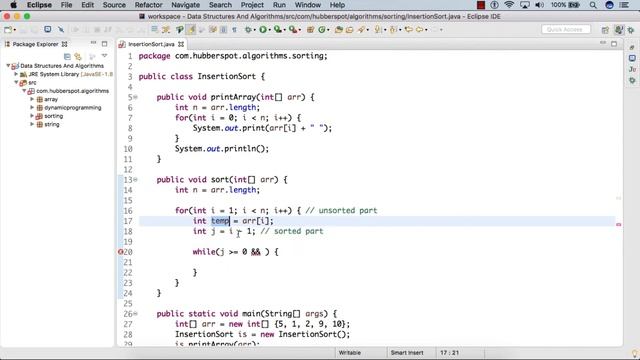Expand JRE System Library node

pos(16,74)
